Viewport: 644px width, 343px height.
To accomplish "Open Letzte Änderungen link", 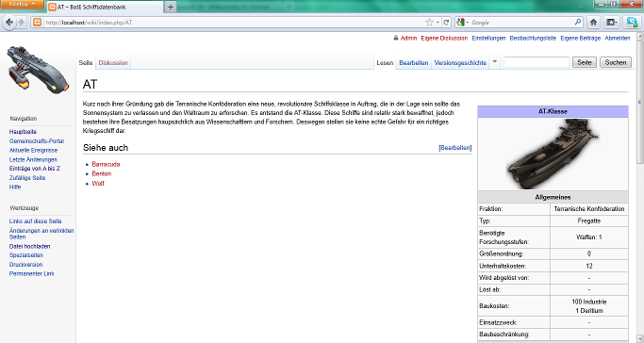I will pyautogui.click(x=33, y=159).
